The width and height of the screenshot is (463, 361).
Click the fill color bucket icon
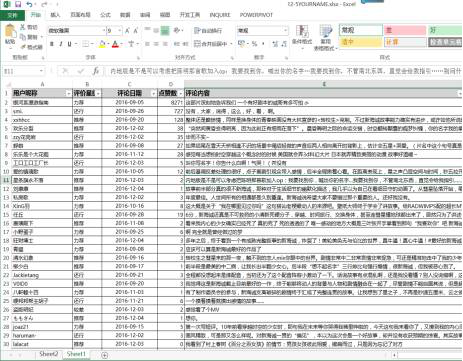coord(102,44)
